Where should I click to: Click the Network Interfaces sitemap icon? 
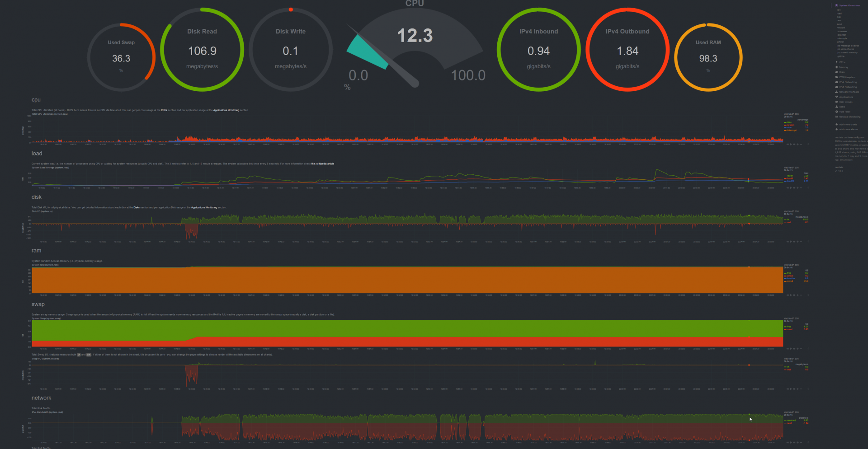click(x=837, y=92)
